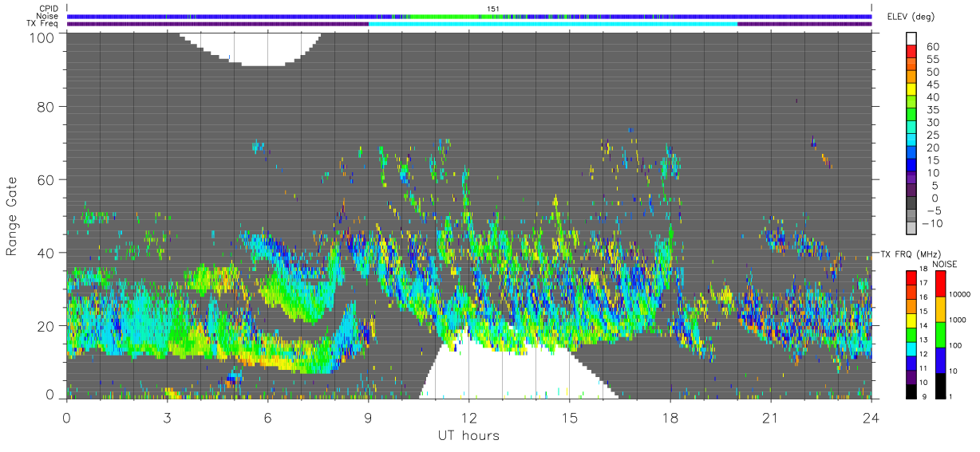This screenshot has width=980, height=452.
Task: Pick the black 9–10 segment of TX FRQ bar
Action: pos(911,391)
